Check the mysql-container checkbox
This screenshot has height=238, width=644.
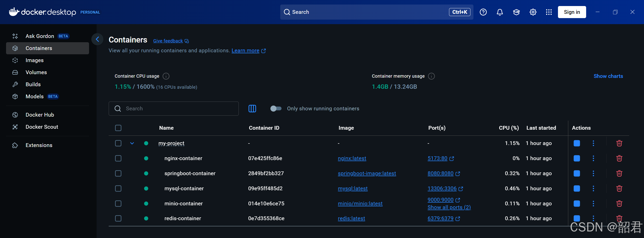pos(118,188)
